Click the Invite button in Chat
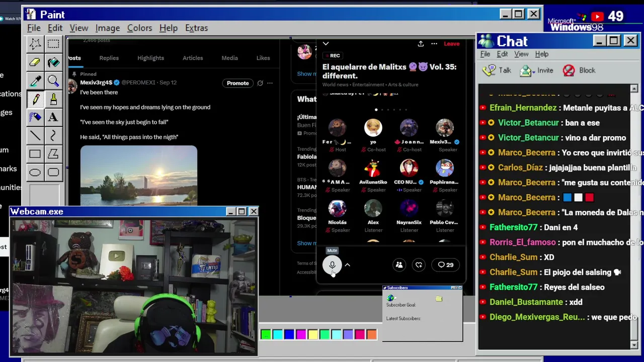 pyautogui.click(x=536, y=70)
